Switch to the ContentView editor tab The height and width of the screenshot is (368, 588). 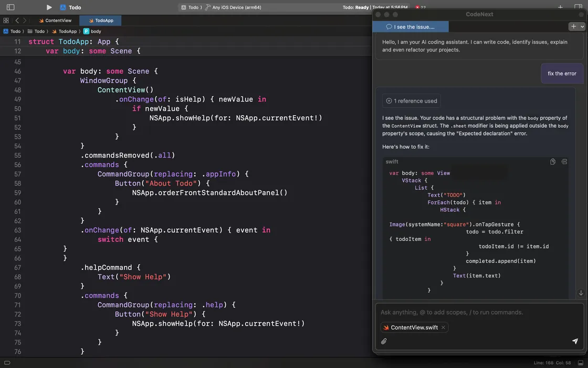pos(55,21)
